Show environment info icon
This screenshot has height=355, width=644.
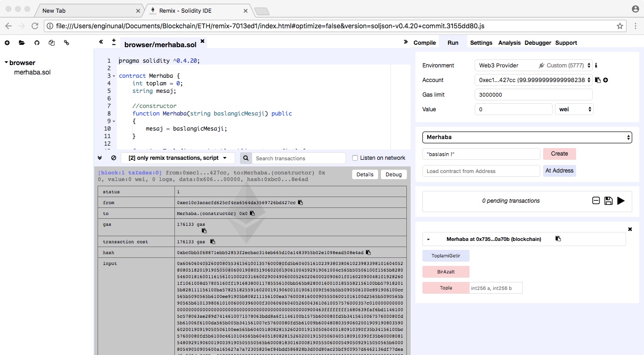[596, 66]
